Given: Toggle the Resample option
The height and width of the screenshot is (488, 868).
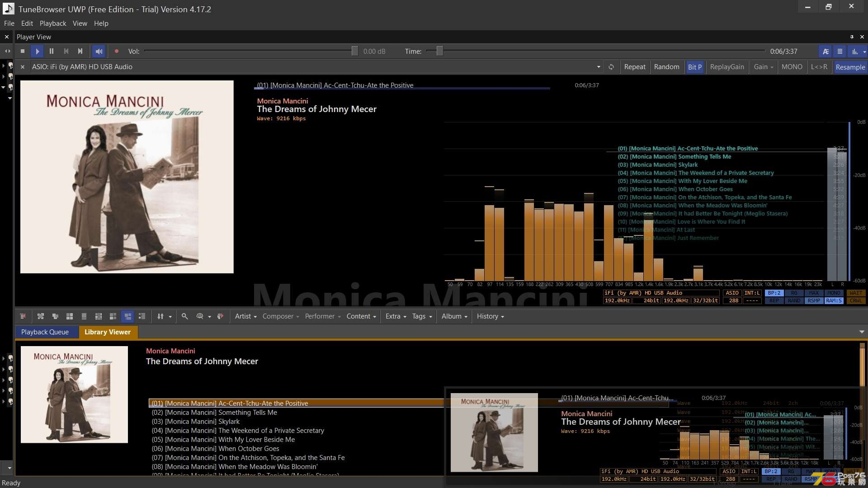Looking at the screenshot, I should tap(850, 67).
